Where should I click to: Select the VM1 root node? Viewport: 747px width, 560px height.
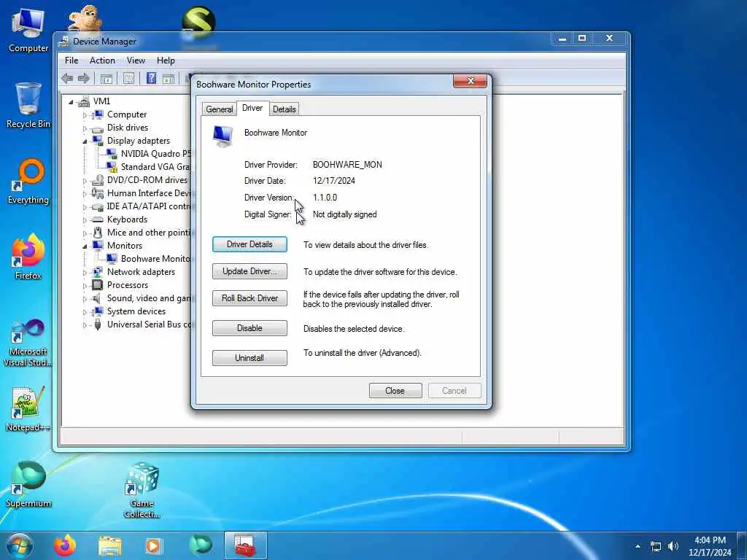coord(101,101)
